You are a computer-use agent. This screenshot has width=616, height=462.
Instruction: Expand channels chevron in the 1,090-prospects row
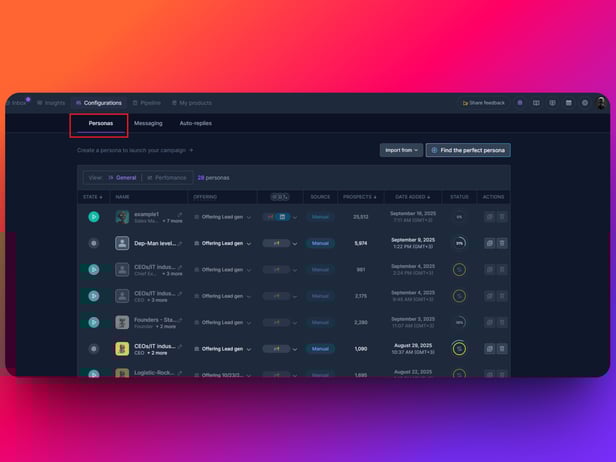295,349
